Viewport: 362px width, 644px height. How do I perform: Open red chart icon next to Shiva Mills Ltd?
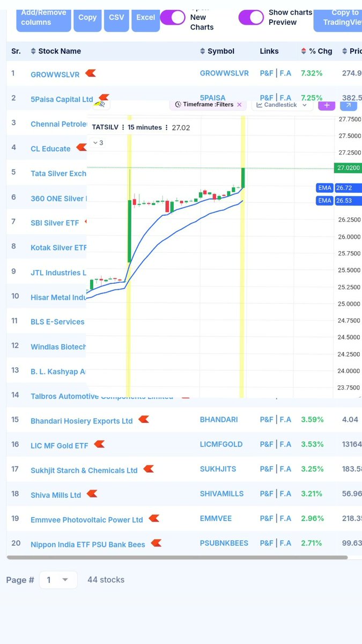point(92,494)
